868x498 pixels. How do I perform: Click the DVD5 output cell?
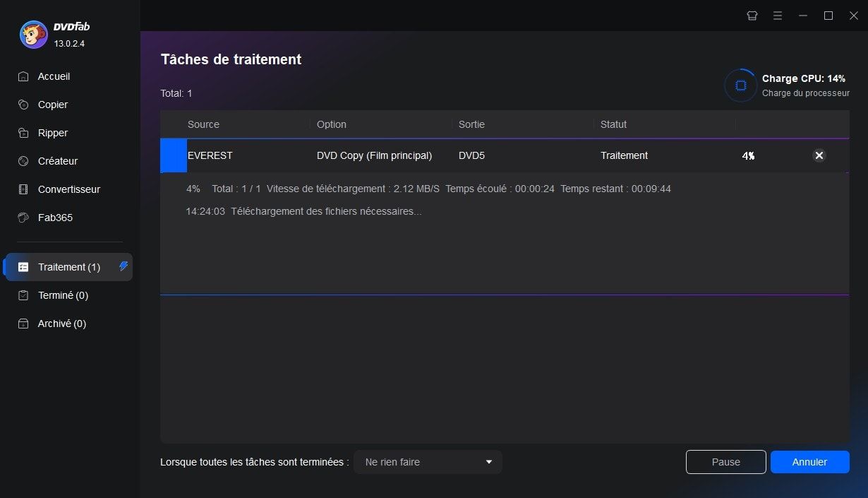point(471,155)
